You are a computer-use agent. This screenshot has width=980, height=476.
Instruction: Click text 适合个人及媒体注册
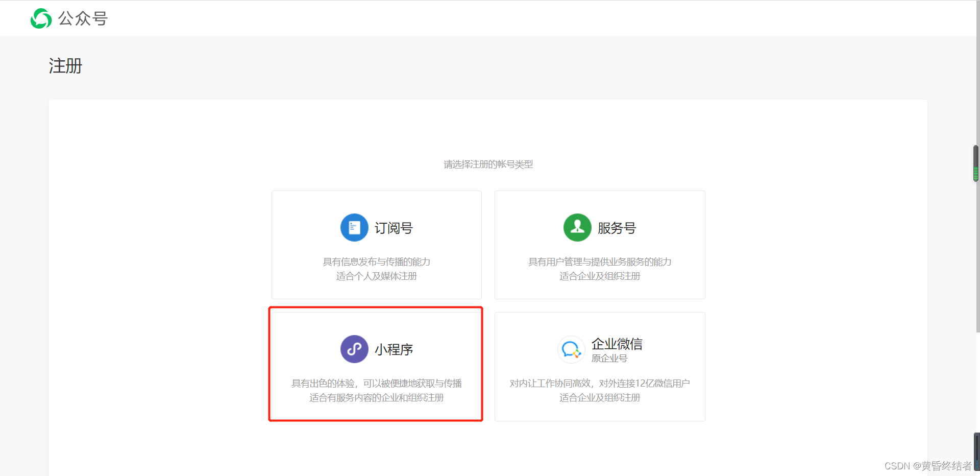377,276
